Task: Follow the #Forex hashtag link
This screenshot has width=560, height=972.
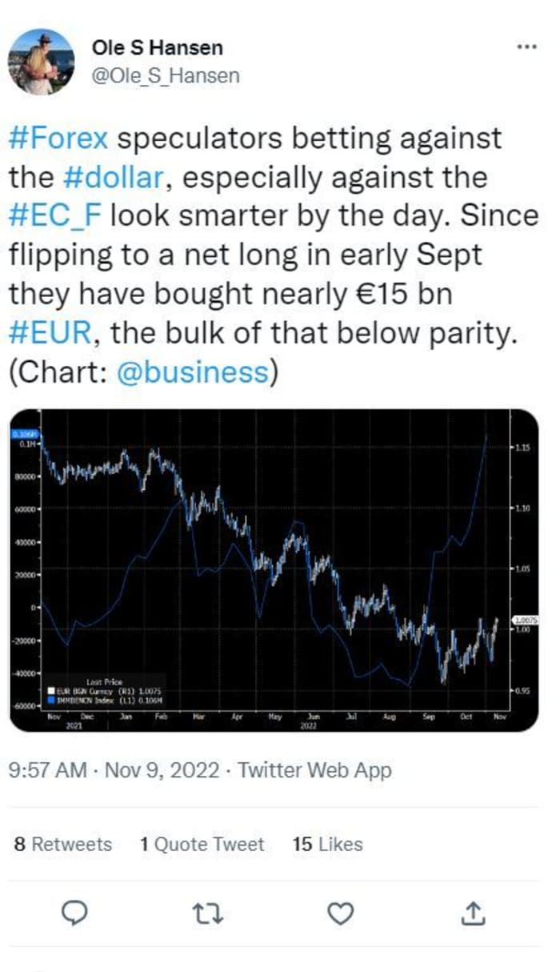Action: click(x=58, y=138)
